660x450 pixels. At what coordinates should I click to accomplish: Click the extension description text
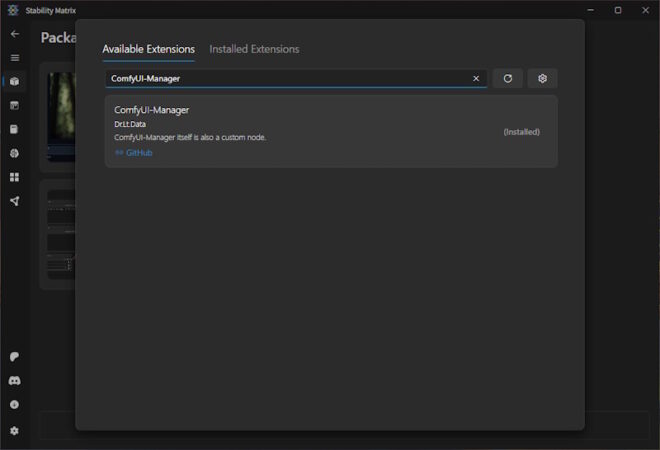[x=190, y=138]
